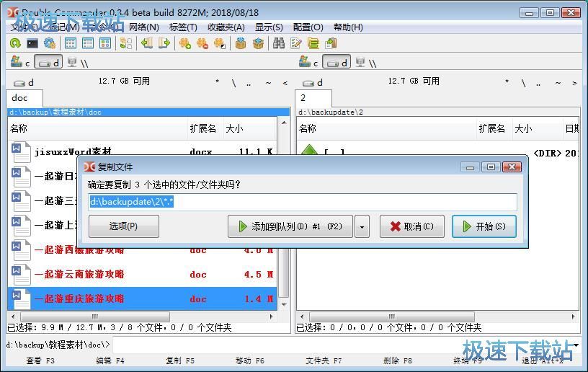Click the right panel home ~ button
Viewport: 588px width, 372px height.
[558, 83]
